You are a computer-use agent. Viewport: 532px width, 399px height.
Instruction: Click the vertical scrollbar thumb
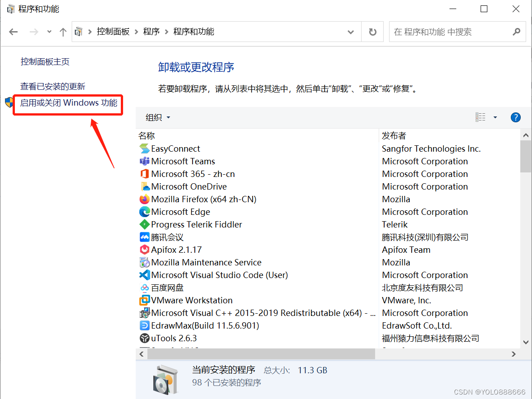[x=526, y=157]
